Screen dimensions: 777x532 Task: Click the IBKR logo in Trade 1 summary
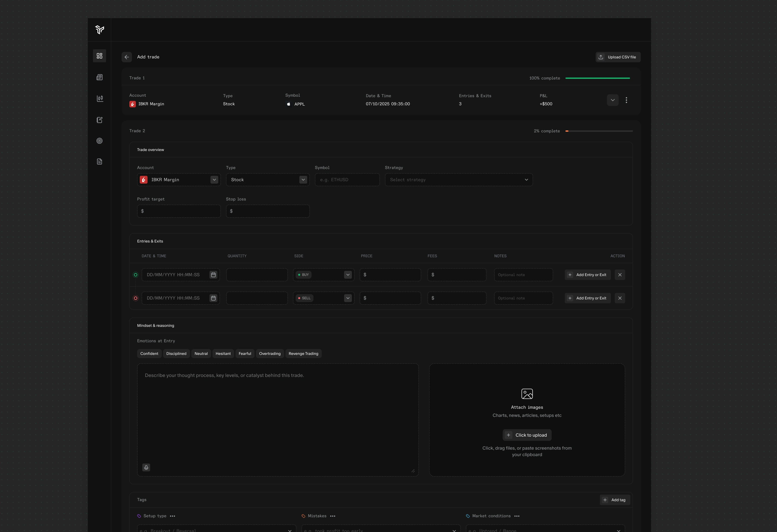click(132, 104)
